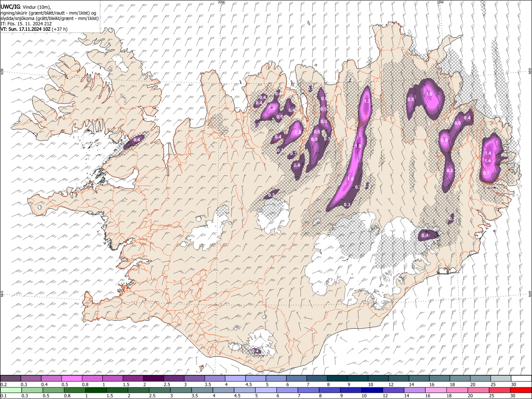Click the 'rigning/skúrir' legend description line
Image resolution: width=532 pixels, height=399 pixels.
(48, 13)
